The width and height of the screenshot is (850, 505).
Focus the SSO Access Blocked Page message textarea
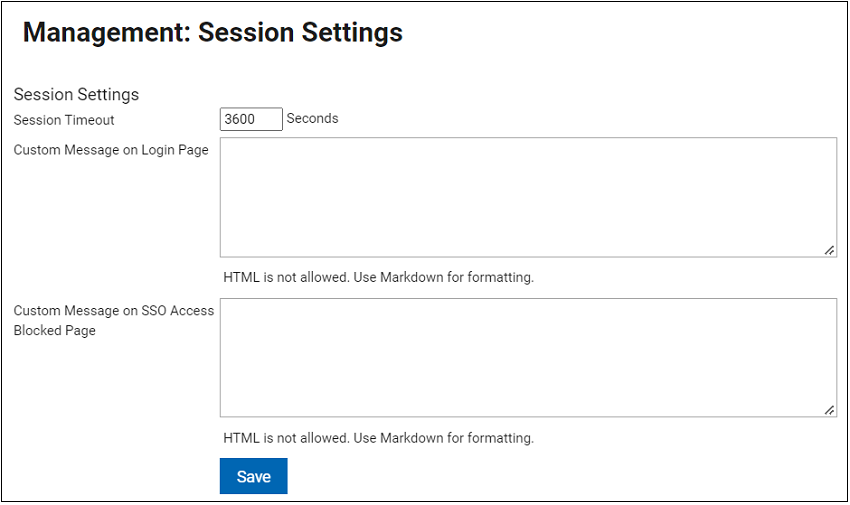point(528,357)
